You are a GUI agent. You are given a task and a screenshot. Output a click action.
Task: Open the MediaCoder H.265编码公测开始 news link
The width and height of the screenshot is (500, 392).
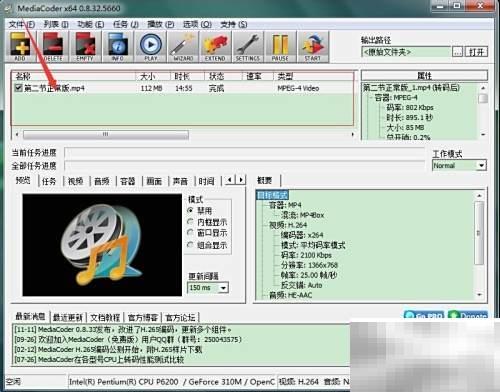pyautogui.click(x=108, y=350)
